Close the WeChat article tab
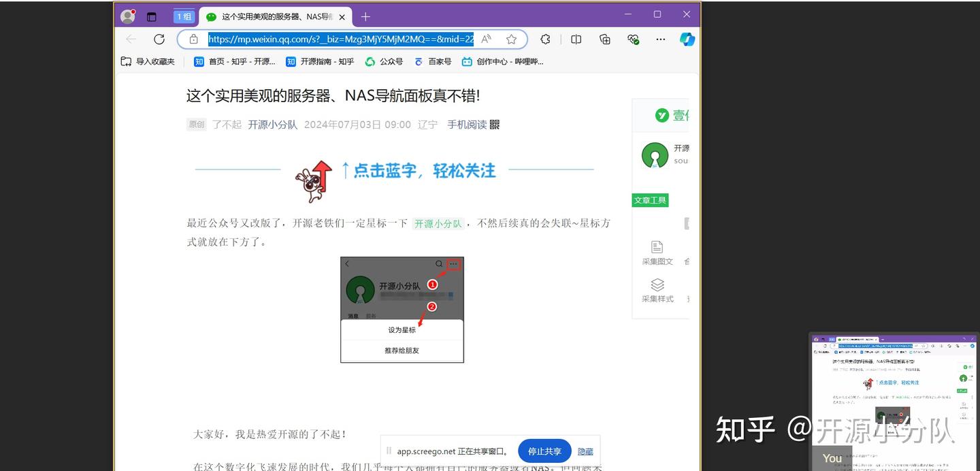The width and height of the screenshot is (980, 471). 342,17
